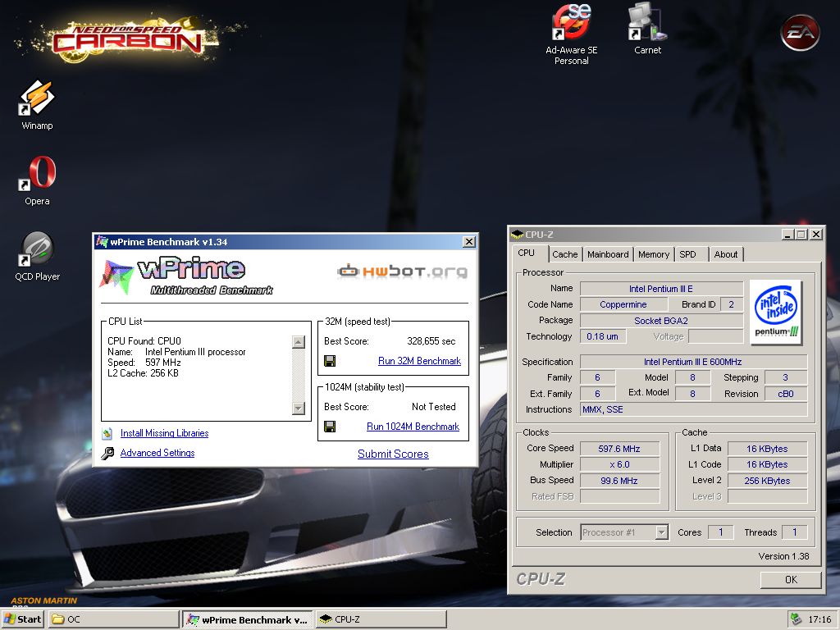Click the L1 Data value 16 KBytes
840x630 pixels.
[x=767, y=449]
